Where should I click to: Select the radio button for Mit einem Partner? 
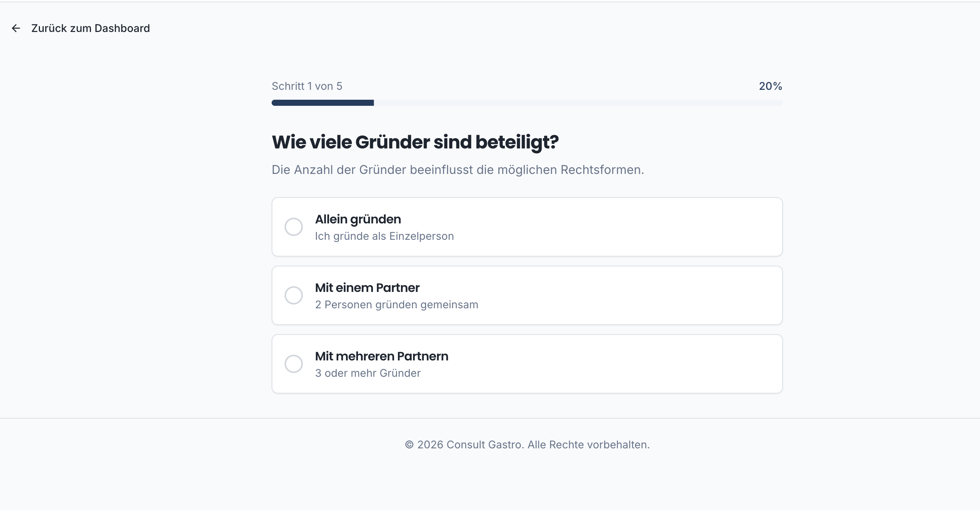point(293,295)
